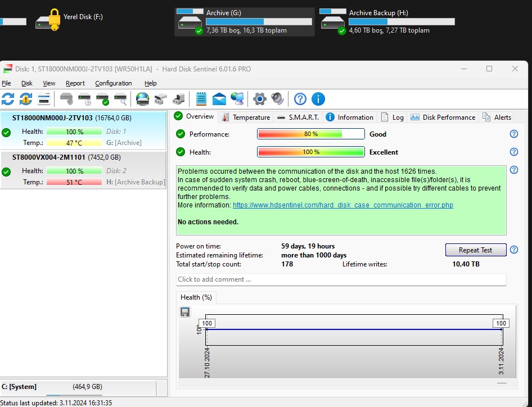Click the toolbar icon showing two stacked disk drives
Image resolution: width=532 pixels, height=407 pixels.
tap(160, 99)
